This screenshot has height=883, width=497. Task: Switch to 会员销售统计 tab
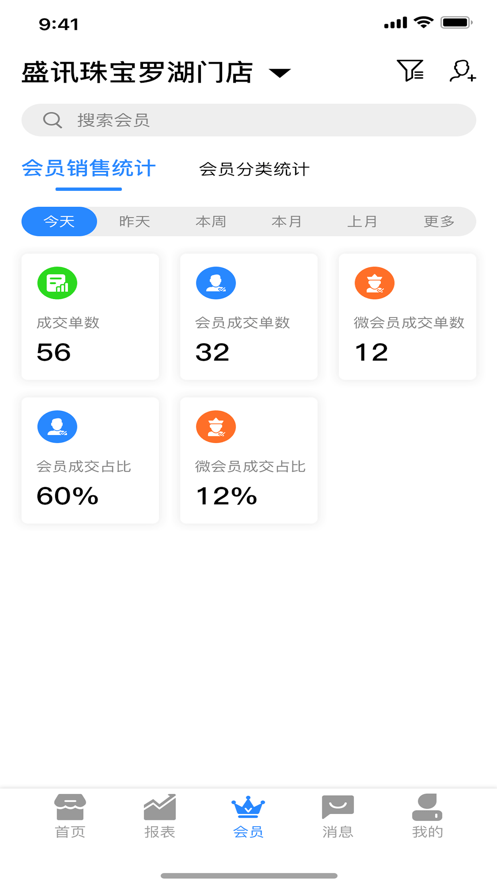click(88, 168)
